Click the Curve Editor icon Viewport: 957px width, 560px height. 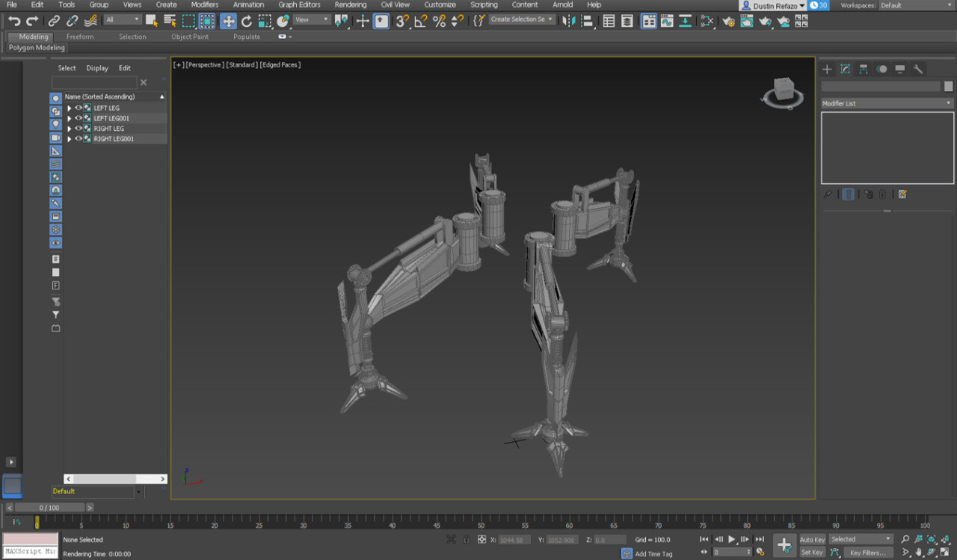click(x=668, y=21)
